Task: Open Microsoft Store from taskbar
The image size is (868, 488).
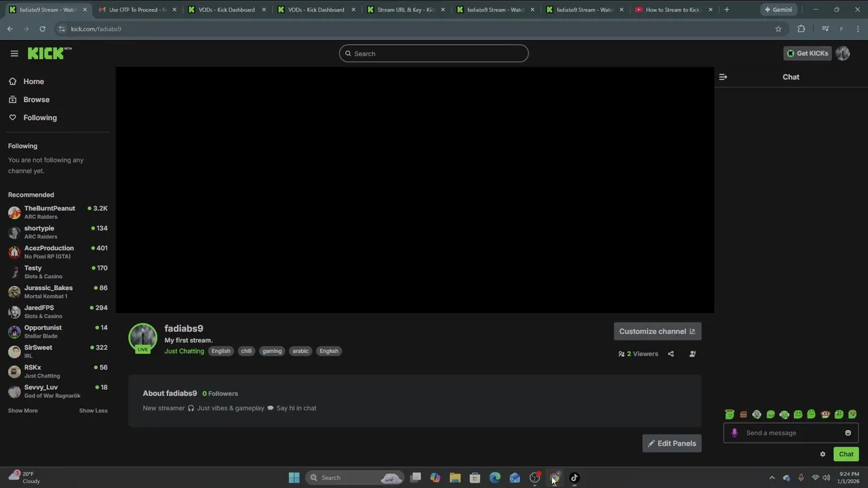Action: coord(475,478)
